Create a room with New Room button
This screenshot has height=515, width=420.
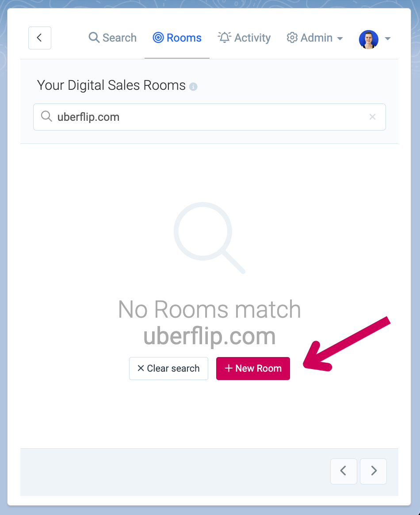tap(253, 369)
